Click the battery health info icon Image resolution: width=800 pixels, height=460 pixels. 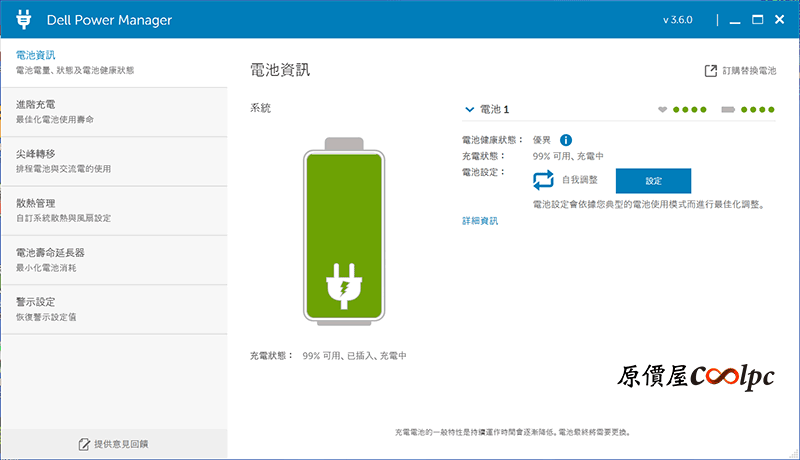click(x=566, y=140)
